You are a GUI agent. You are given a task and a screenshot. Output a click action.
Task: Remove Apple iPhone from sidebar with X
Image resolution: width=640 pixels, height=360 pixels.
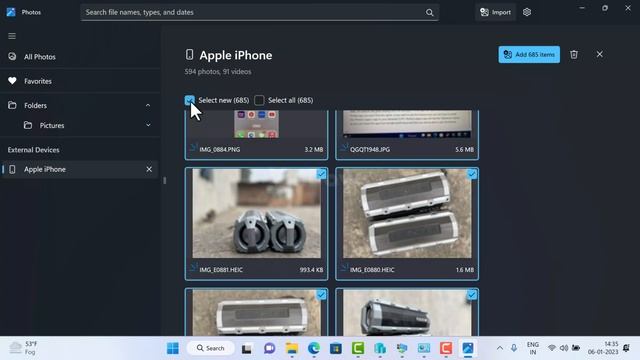tap(149, 169)
